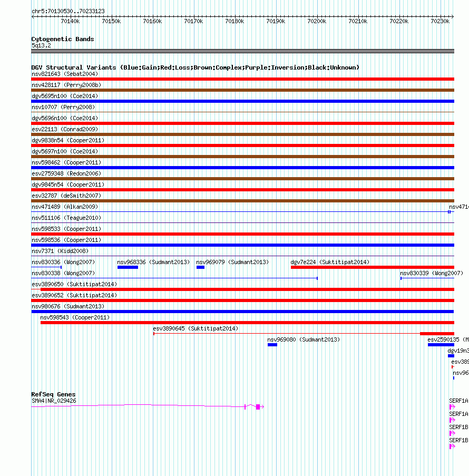This screenshot has width=469, height=476.
Task: Select the dgv5695n100 (Coe2014) gain label
Action: (65, 96)
